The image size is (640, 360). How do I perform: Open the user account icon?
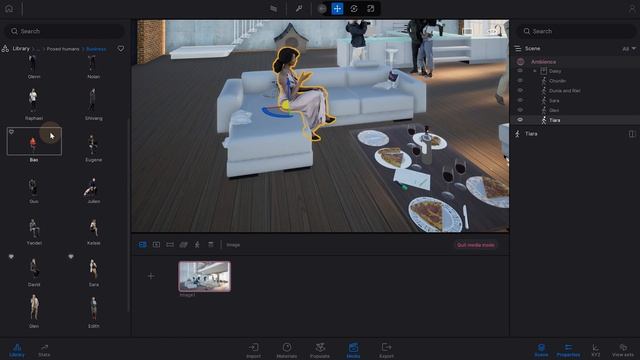pos(632,9)
